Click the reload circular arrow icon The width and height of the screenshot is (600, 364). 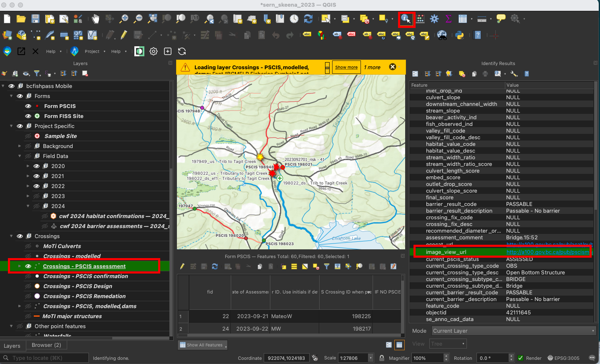coord(182,51)
